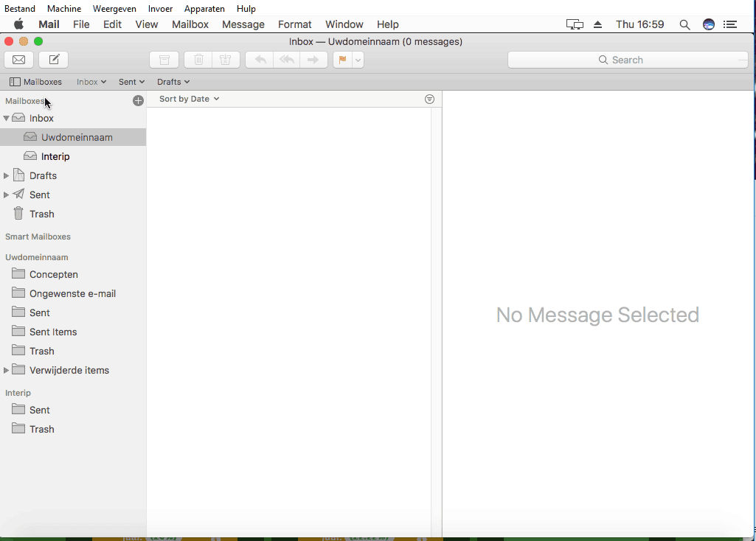Viewport: 756px width, 541px height.
Task: Open the flag color dropdown arrow
Action: coord(358,60)
